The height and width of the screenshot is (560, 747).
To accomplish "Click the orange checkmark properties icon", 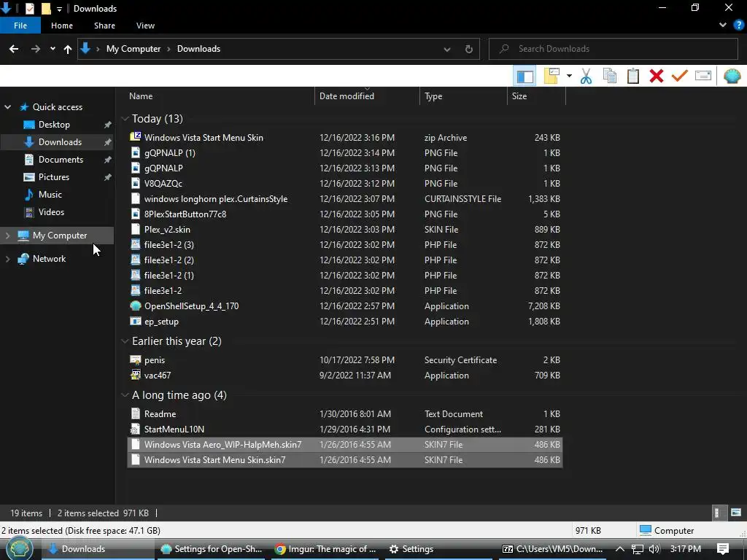I will 679,76.
